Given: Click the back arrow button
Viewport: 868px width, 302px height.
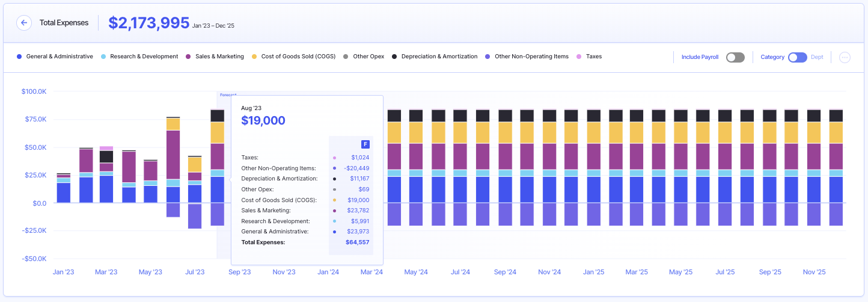Looking at the screenshot, I should (x=24, y=23).
